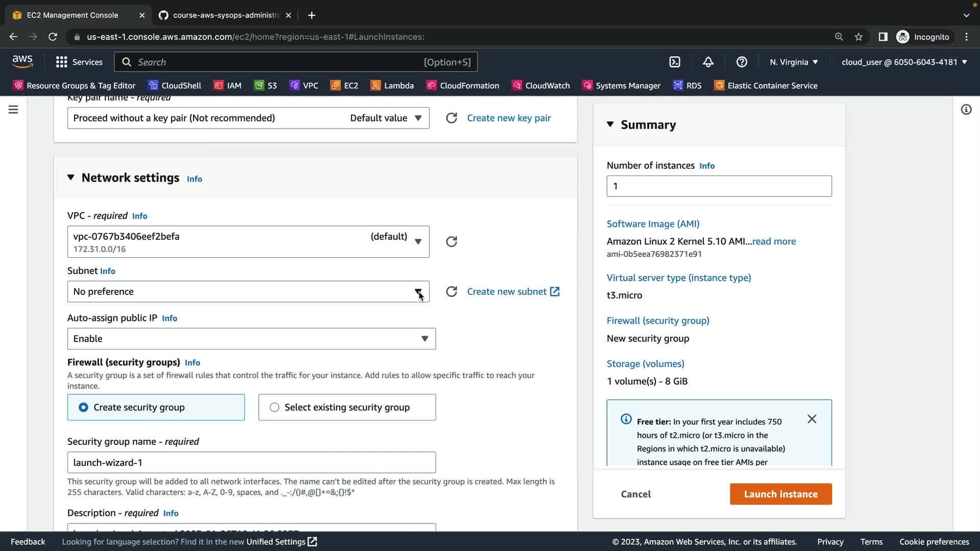The height and width of the screenshot is (551, 980).
Task: Click the Security group name field
Action: click(251, 462)
